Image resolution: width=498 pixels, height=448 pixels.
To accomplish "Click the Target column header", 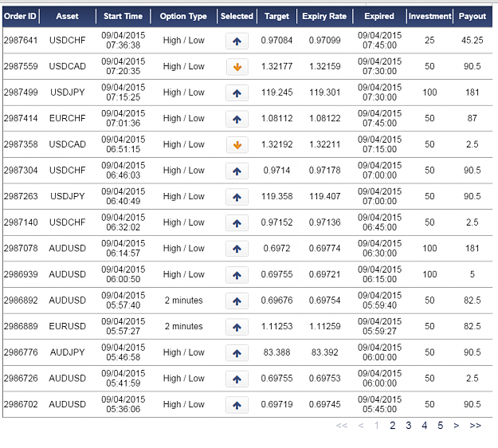I will pos(276,16).
